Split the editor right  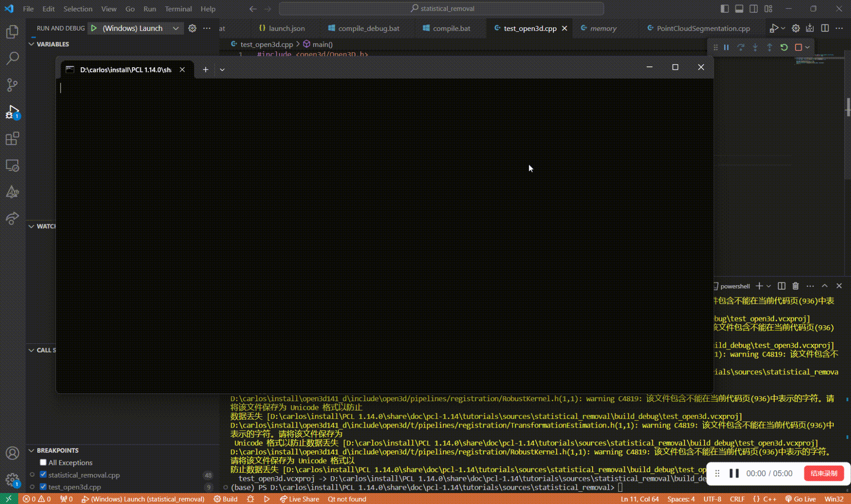click(x=825, y=28)
